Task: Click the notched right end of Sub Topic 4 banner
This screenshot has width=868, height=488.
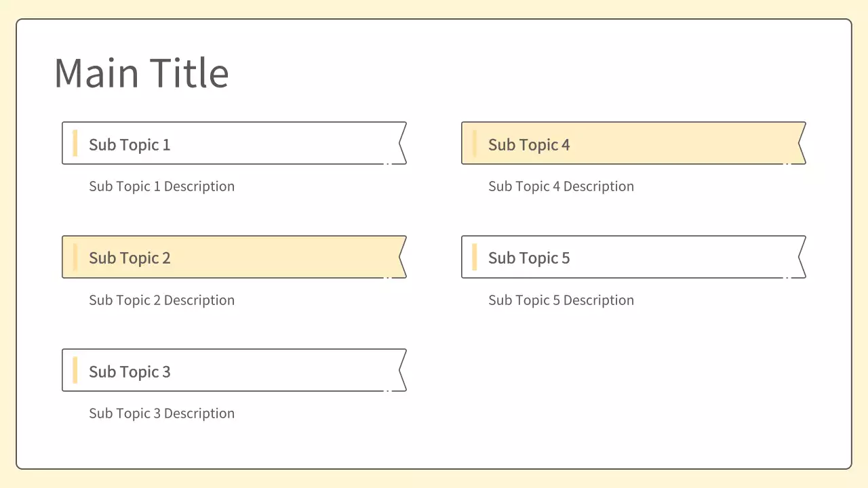Action: point(798,143)
